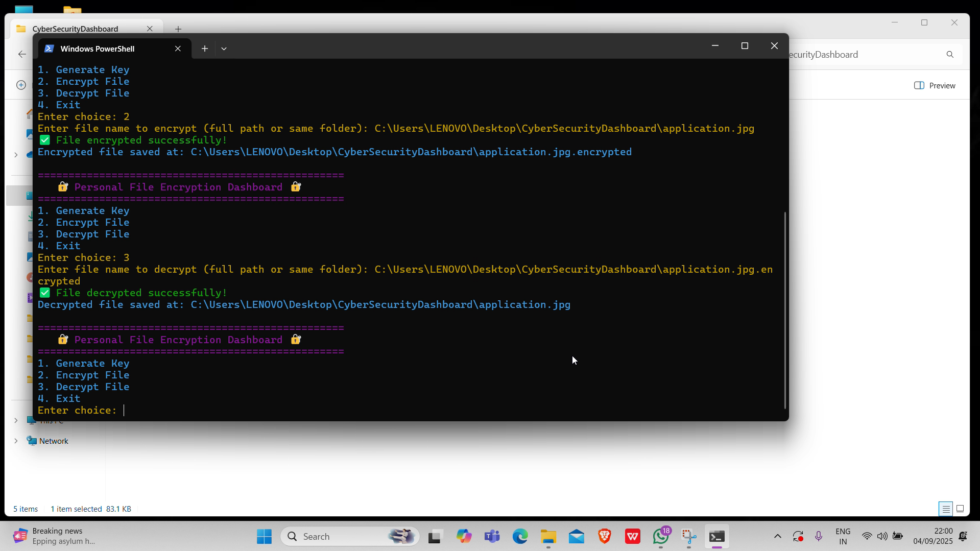Viewport: 980px width, 551px height.
Task: Click the battery status tray icon
Action: (897, 536)
